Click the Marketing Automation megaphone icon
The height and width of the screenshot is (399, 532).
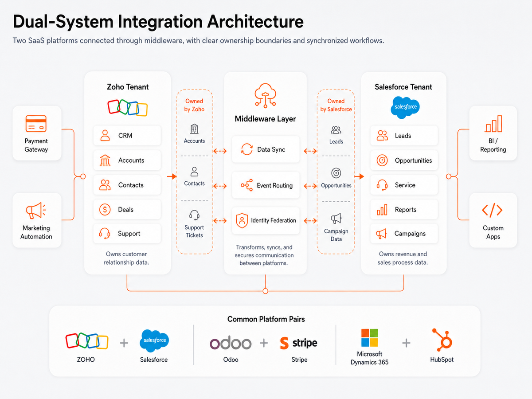(36, 210)
